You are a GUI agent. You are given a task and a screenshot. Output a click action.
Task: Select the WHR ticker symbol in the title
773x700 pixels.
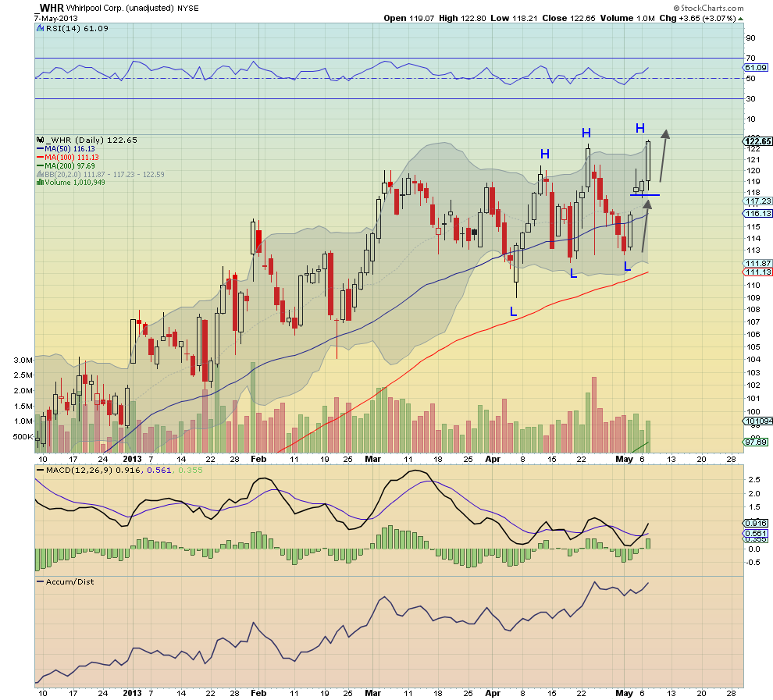(50, 8)
